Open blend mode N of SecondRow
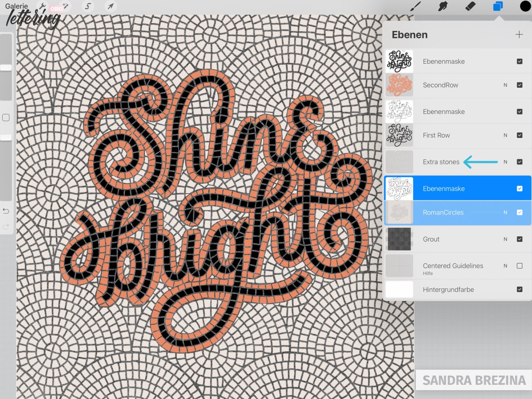Screen dimensions: 532x399 (x=505, y=85)
